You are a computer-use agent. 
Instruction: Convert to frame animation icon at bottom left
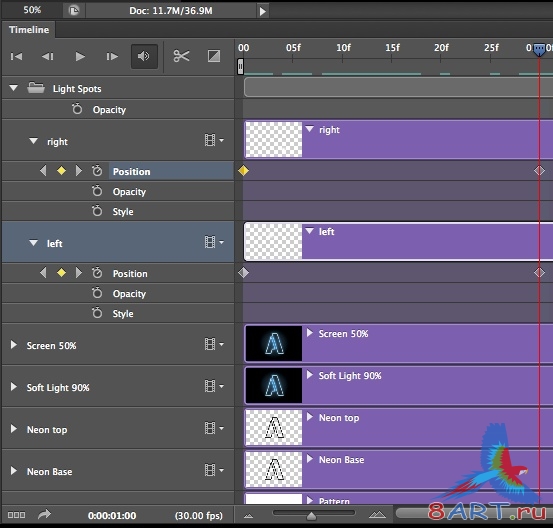pyautogui.click(x=16, y=515)
